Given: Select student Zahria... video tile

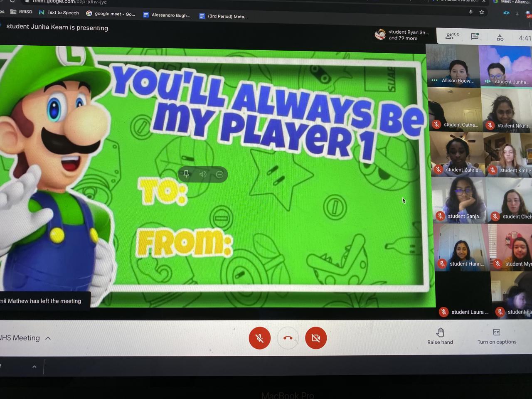Looking at the screenshot, I should pos(457,154).
